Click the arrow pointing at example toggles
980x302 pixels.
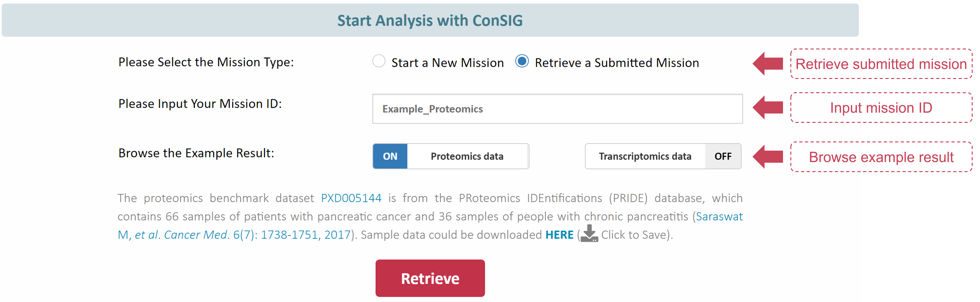[768, 157]
